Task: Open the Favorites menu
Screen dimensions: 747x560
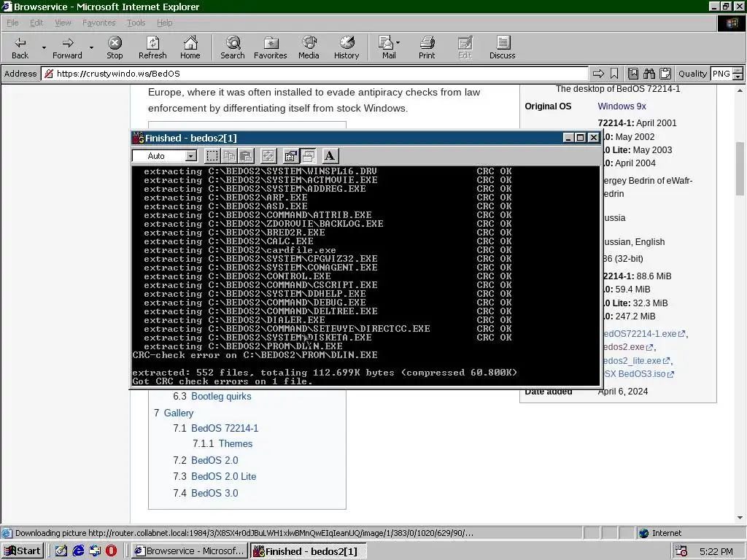Action: pos(98,23)
